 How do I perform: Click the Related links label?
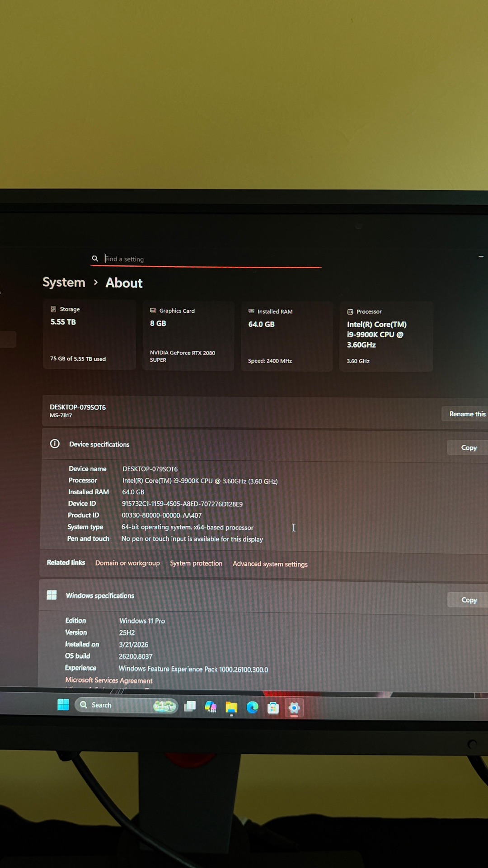66,562
